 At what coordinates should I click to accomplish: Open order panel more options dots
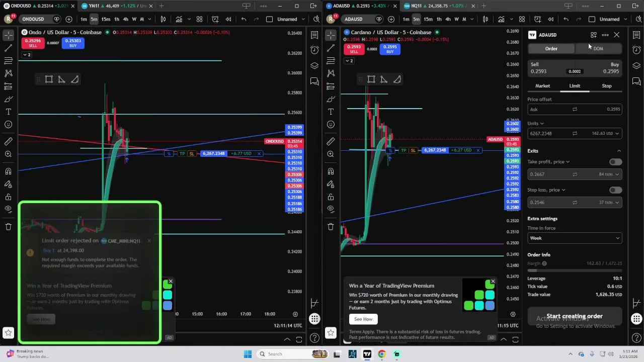point(605,35)
